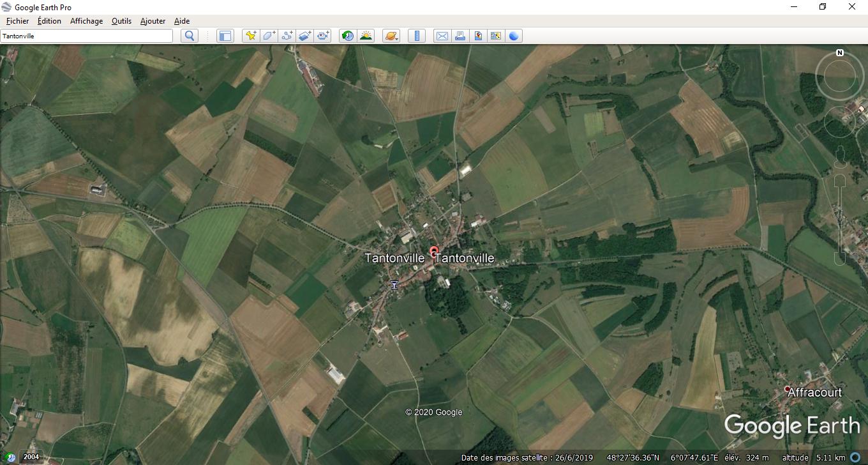
Task: Open the Fichier menu
Action: (17, 21)
